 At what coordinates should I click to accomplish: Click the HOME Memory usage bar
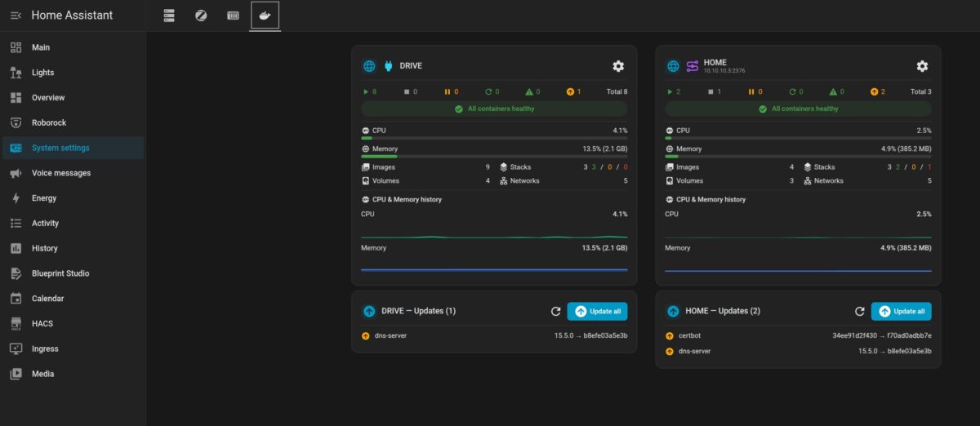tap(798, 157)
